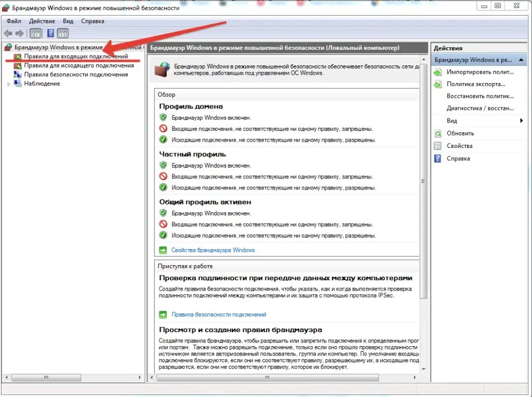Click Импортировать политику action
The image size is (532, 397).
pos(480,72)
